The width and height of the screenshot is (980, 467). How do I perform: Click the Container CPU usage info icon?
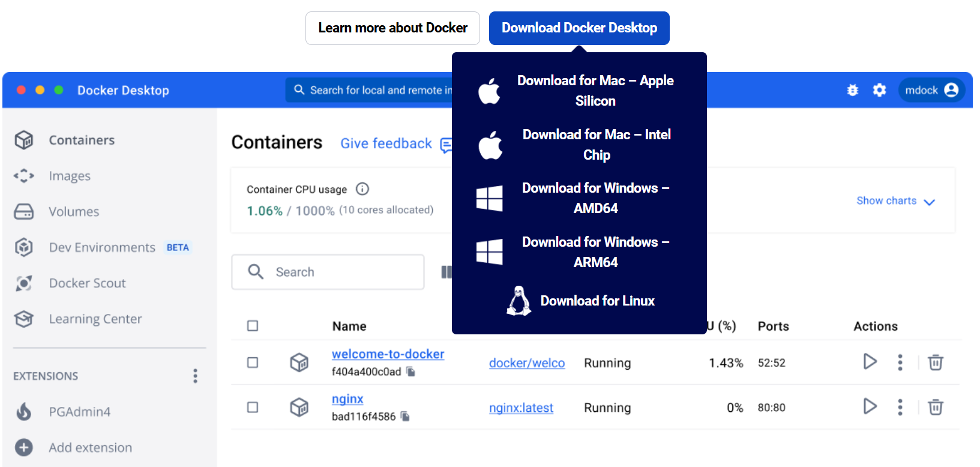pyautogui.click(x=362, y=189)
